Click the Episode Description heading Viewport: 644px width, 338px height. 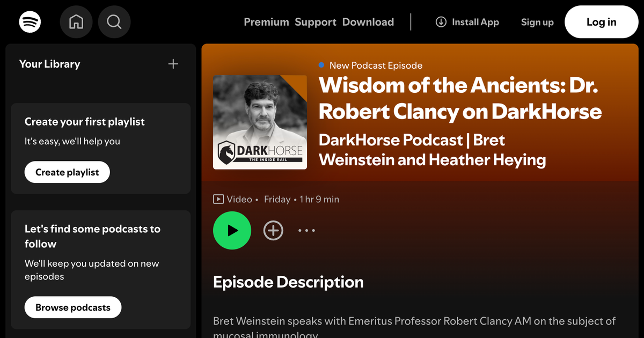[288, 282]
